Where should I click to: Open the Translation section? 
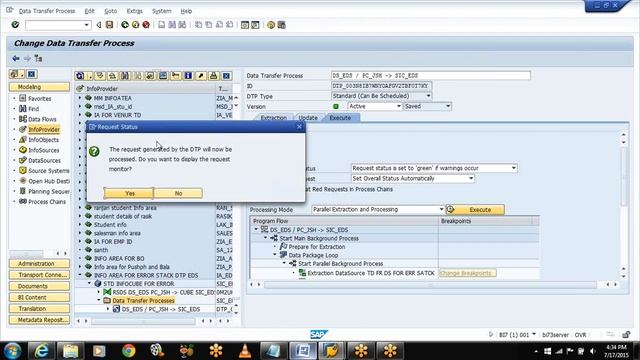coord(39,309)
